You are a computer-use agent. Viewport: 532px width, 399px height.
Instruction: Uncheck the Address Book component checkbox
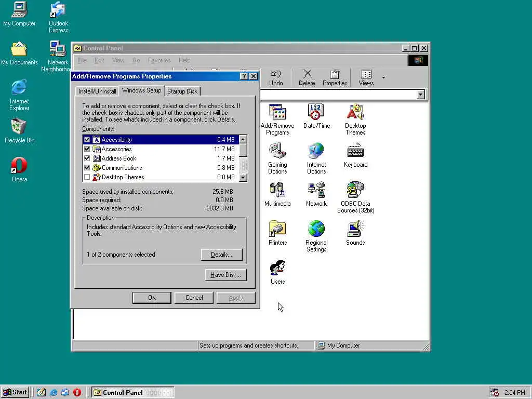87,158
